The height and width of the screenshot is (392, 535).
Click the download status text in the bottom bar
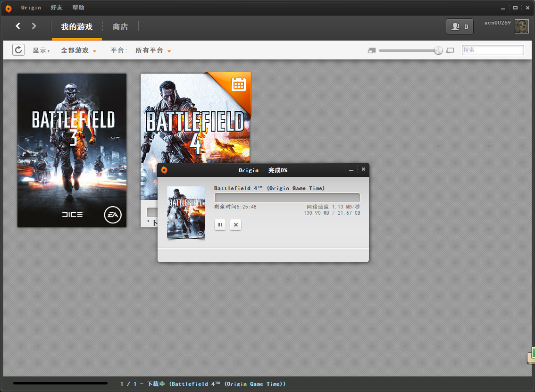tap(203, 384)
